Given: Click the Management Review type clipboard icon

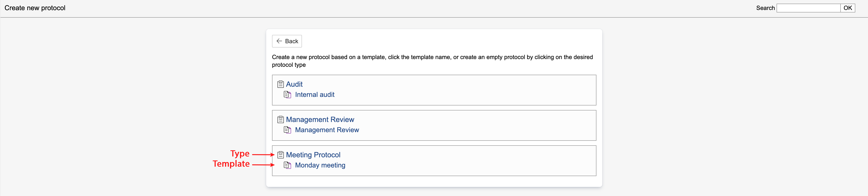Looking at the screenshot, I should click(x=280, y=119).
